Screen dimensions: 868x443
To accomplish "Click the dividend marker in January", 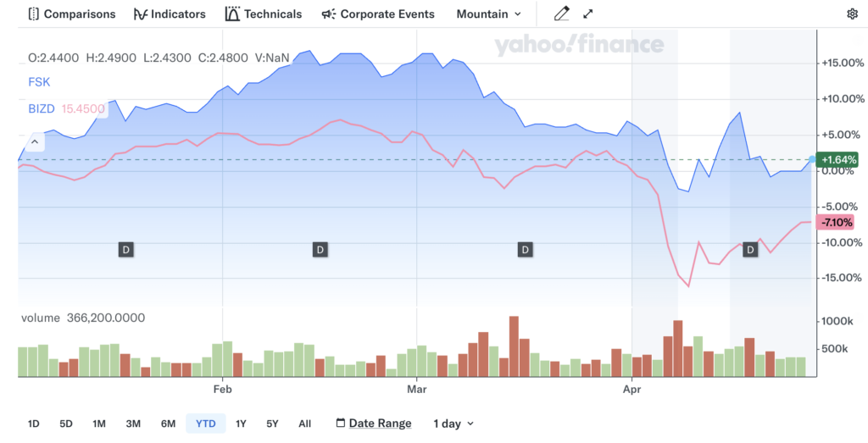I will 126,250.
